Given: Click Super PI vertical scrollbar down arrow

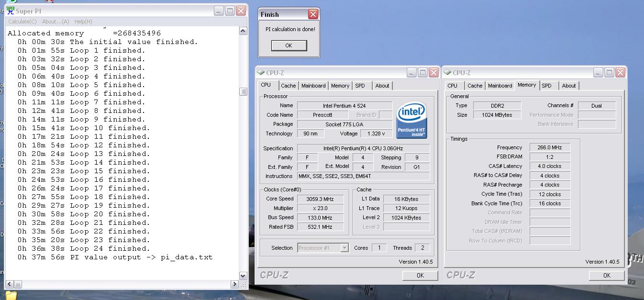Looking at the screenshot, I should [x=243, y=276].
